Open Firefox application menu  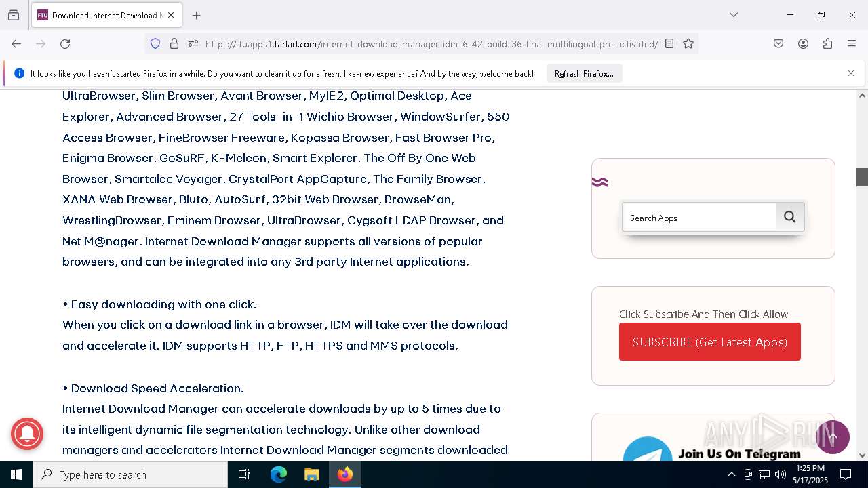pyautogui.click(x=852, y=44)
